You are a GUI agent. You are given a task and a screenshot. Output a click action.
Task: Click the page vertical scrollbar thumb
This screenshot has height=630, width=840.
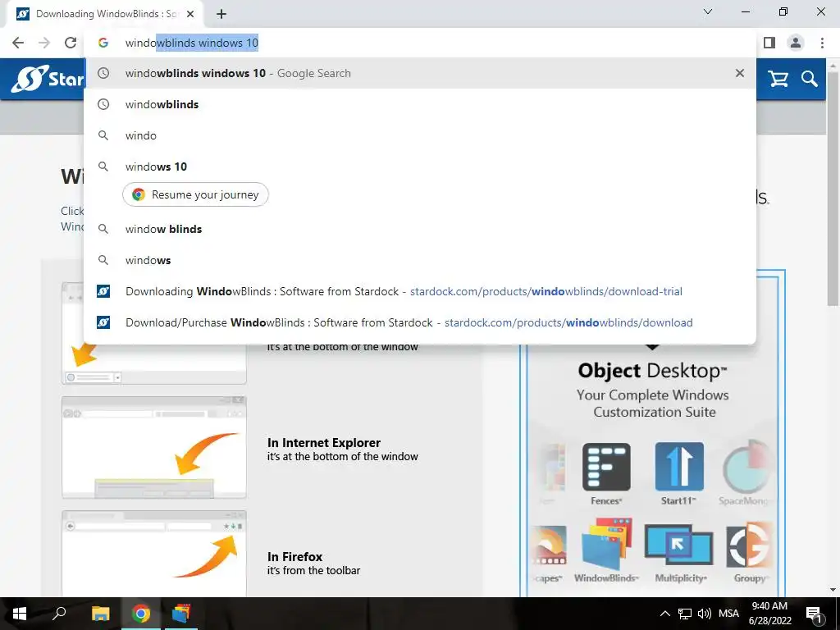(833, 188)
